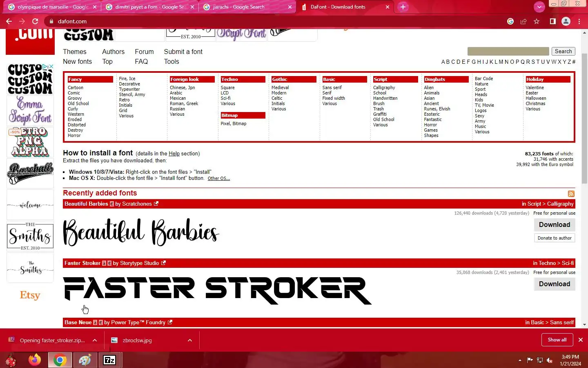
Task: Open a new browser tab
Action: 403,7
